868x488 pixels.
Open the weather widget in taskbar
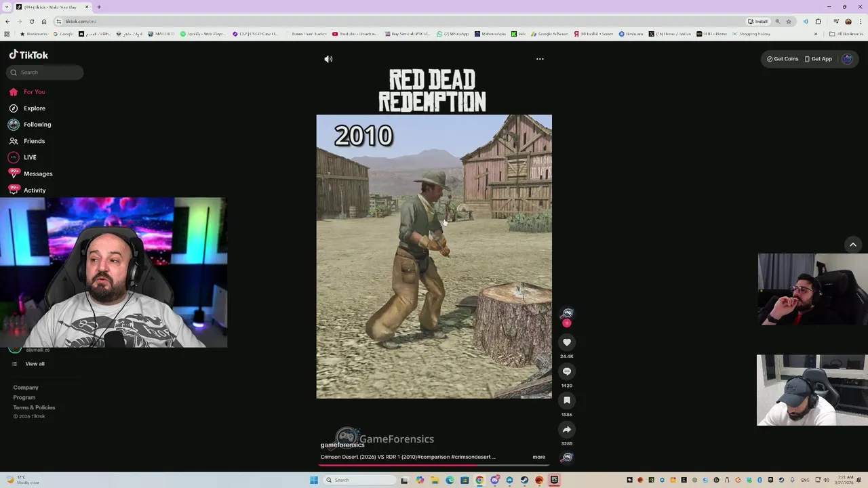[22, 480]
